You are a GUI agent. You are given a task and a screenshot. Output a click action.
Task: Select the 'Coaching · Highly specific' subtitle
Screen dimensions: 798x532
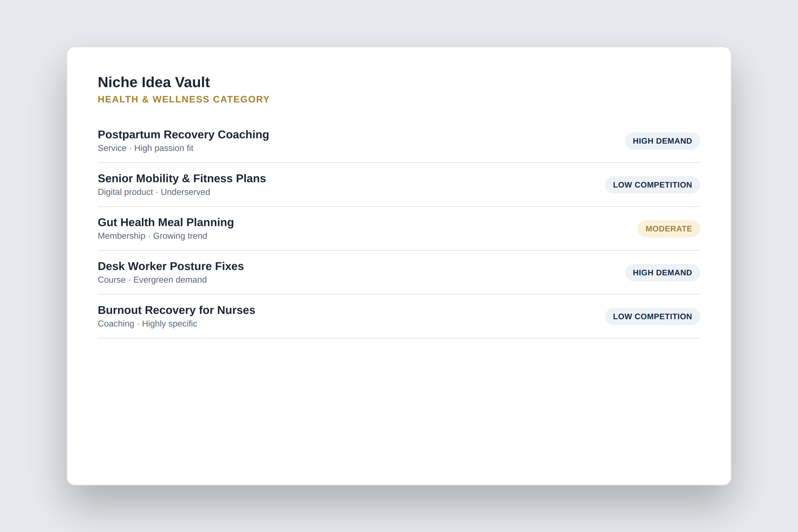(x=147, y=324)
